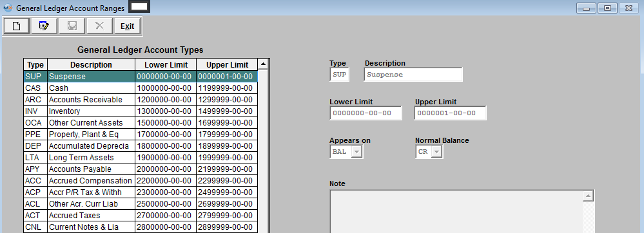Select the Accrued Compensation row

click(x=141, y=180)
